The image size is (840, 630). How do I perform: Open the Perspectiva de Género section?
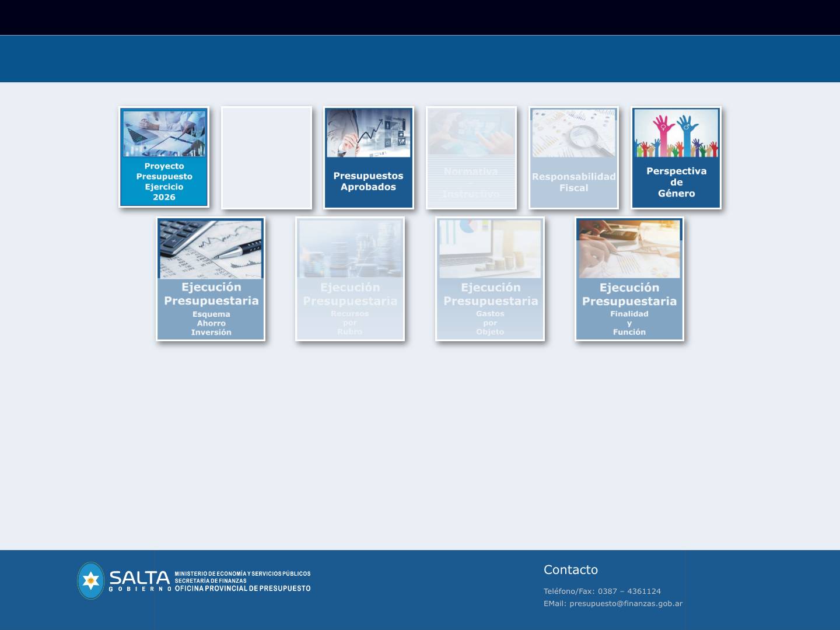[676, 157]
